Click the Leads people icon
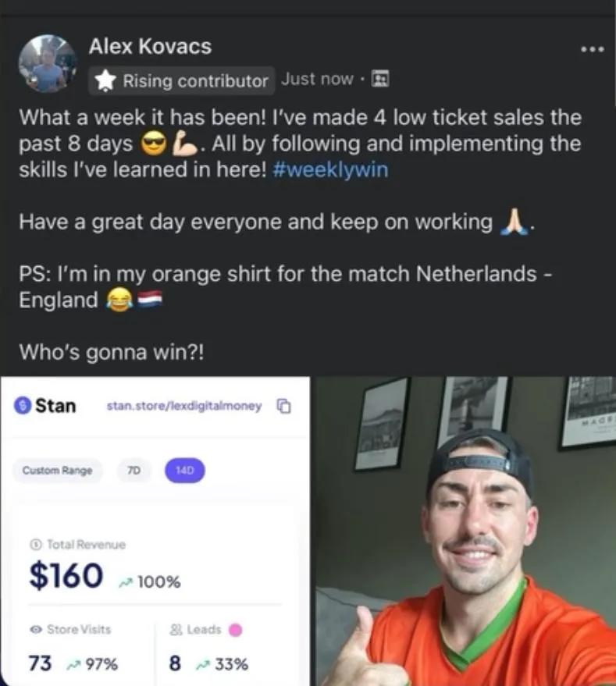Viewport: 616px width, 686px height. (x=176, y=630)
